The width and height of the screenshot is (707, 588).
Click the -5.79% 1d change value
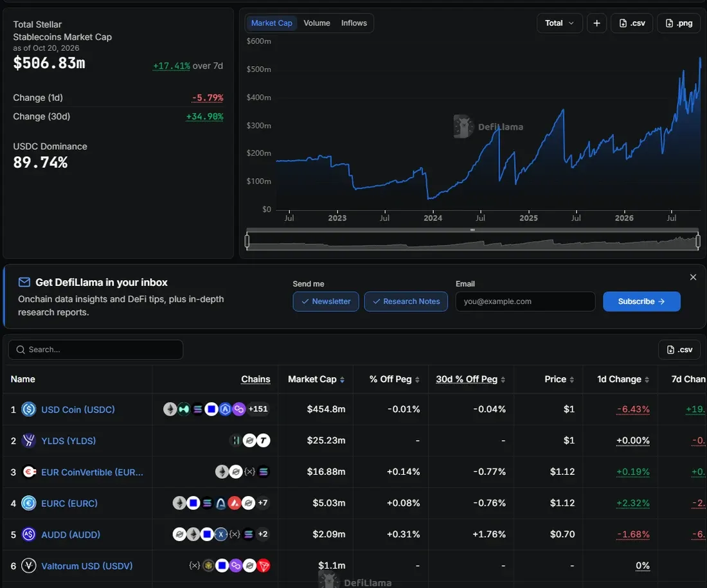tap(208, 98)
